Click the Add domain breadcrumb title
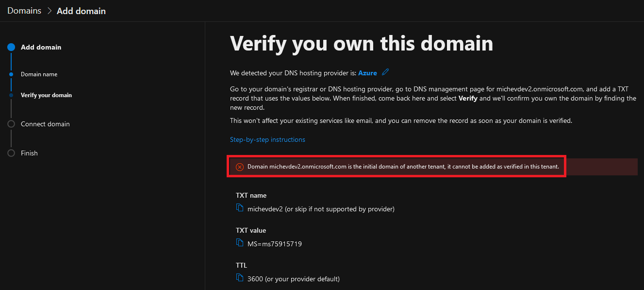This screenshot has height=290, width=644. pyautogui.click(x=81, y=11)
